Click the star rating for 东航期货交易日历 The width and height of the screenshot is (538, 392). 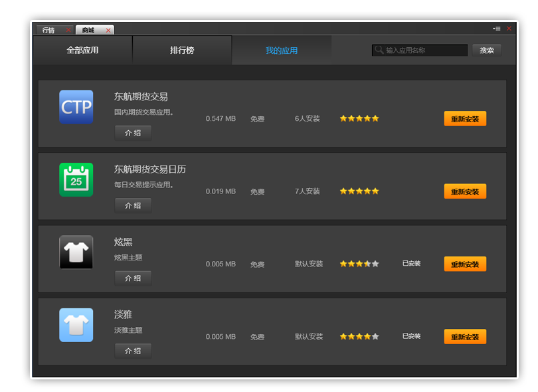click(359, 191)
